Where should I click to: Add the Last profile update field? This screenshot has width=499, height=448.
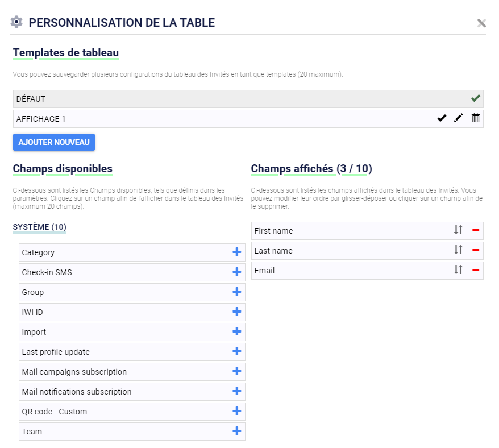[236, 351]
